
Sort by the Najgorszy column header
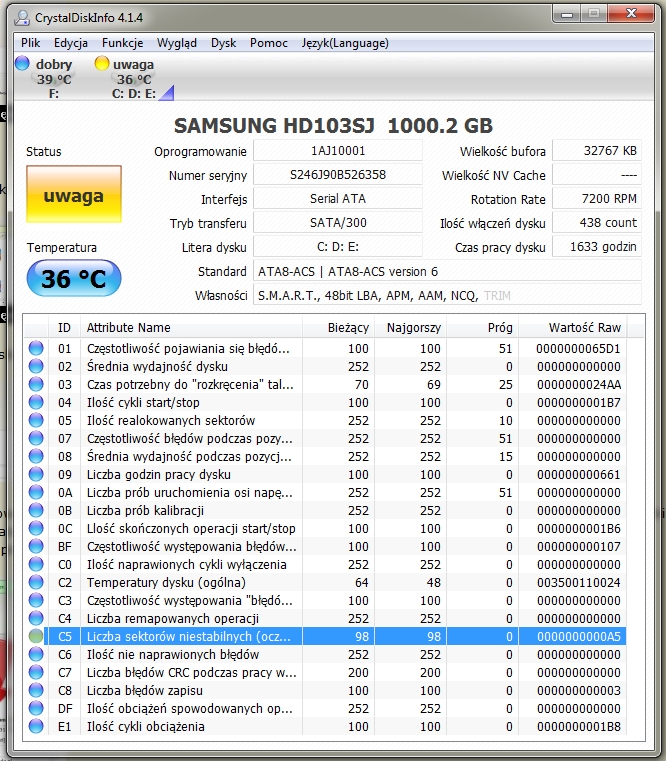pos(410,328)
